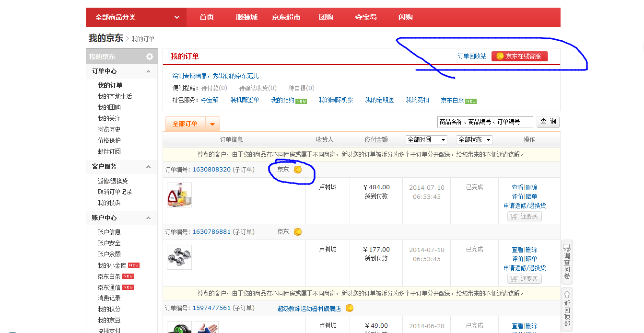Open 夺宝箱 special service link

click(210, 100)
